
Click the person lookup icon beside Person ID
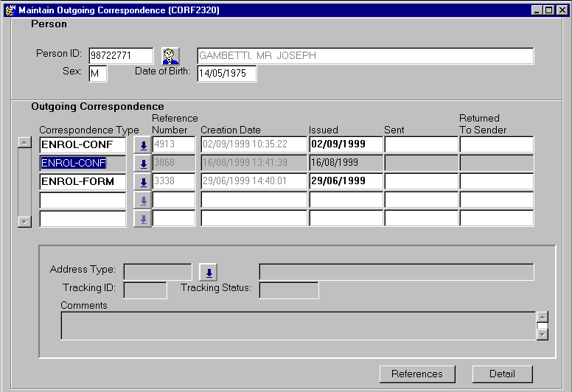coord(171,56)
